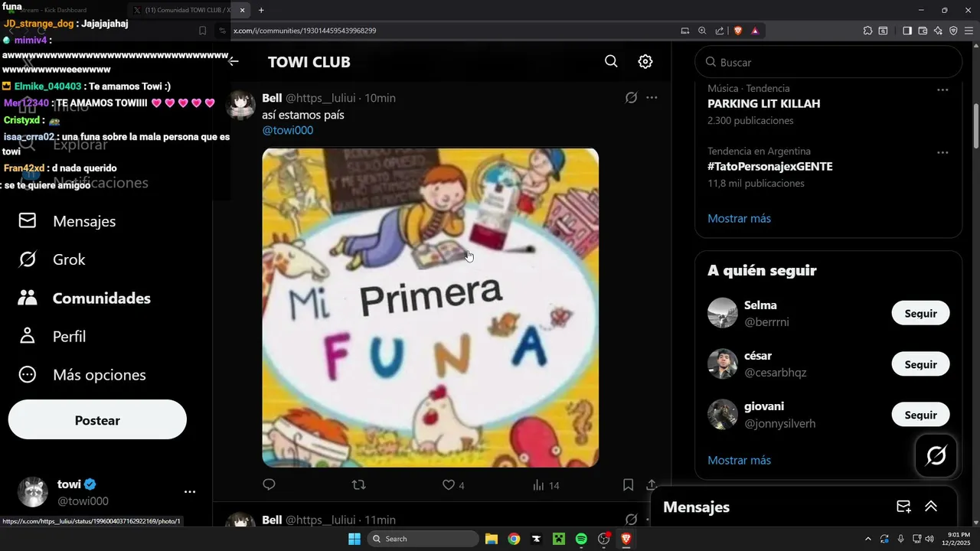Open Windows Start menu
Image resolution: width=980 pixels, height=551 pixels.
click(x=354, y=539)
